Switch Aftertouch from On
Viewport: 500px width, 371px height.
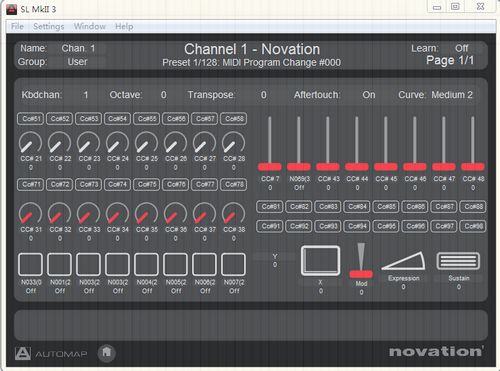(x=369, y=95)
